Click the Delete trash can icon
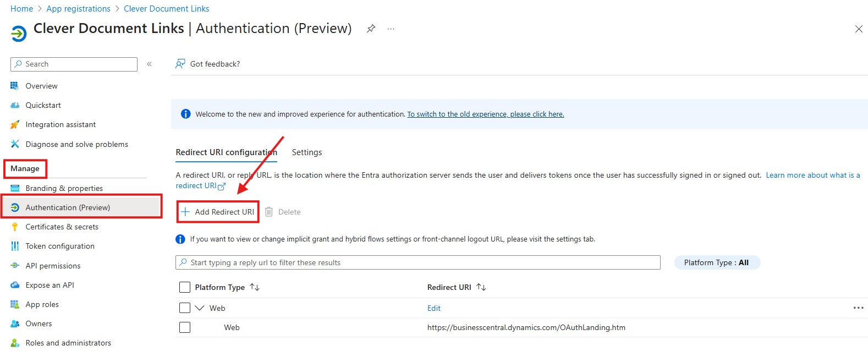 269,212
